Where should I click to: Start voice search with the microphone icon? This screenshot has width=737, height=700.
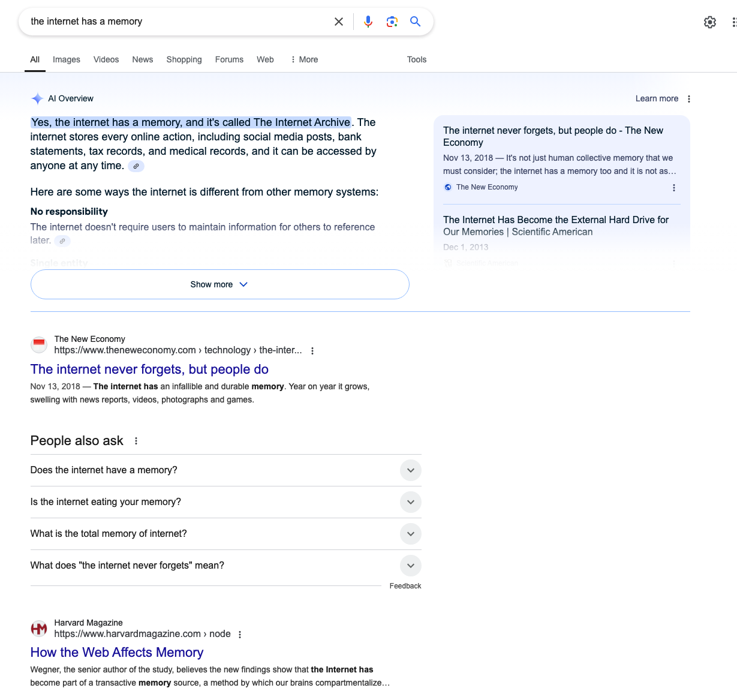click(368, 22)
